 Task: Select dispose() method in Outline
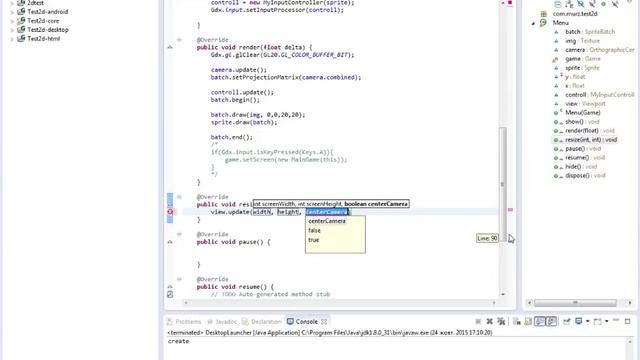point(585,176)
